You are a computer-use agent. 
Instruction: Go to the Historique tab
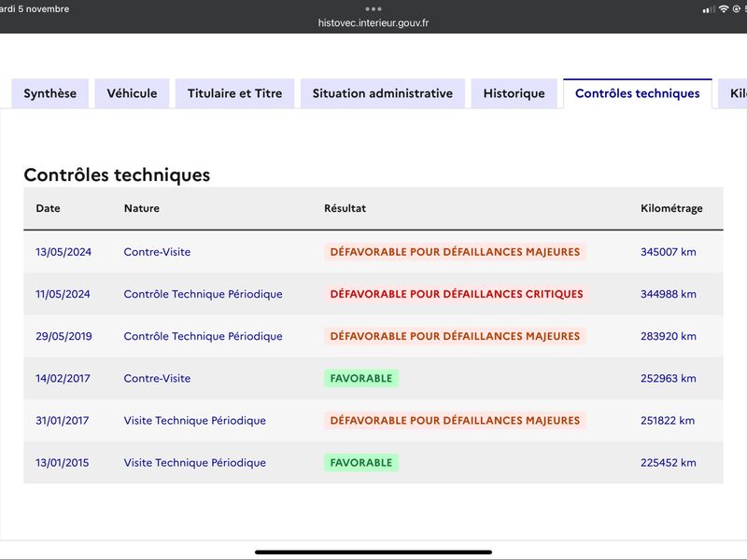[514, 93]
